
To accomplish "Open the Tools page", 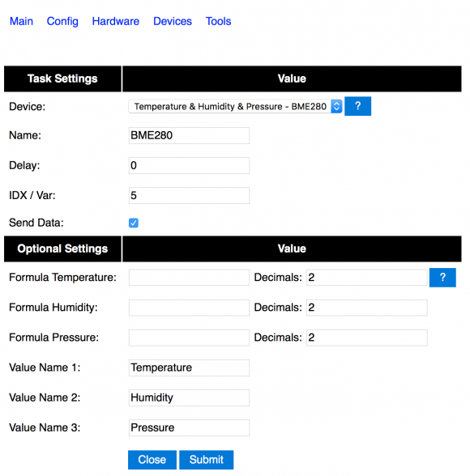I will click(218, 21).
